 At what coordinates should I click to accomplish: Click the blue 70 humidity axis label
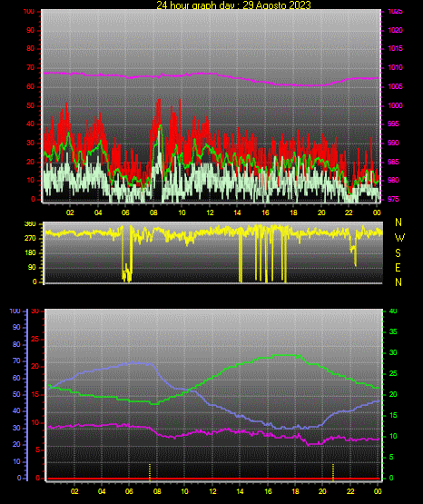(x=16, y=361)
